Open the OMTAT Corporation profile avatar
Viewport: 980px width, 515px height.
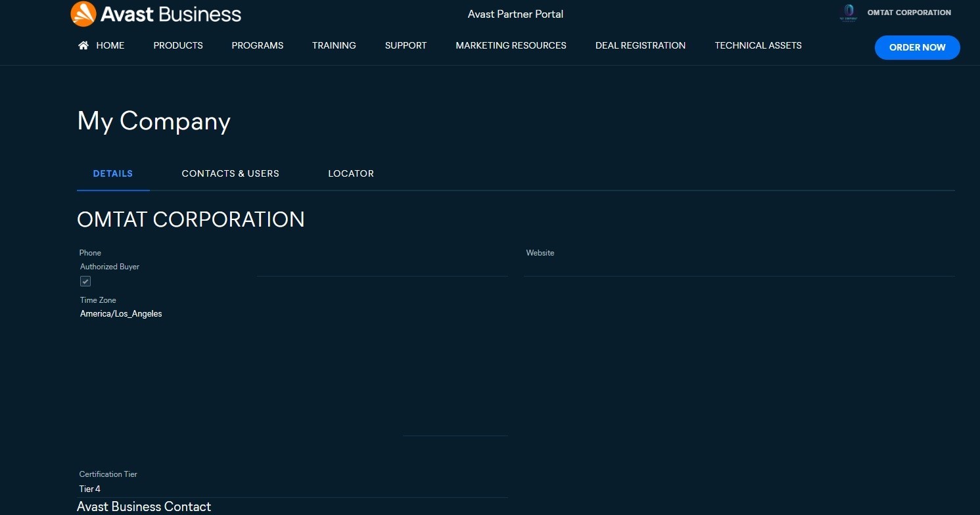pos(849,12)
